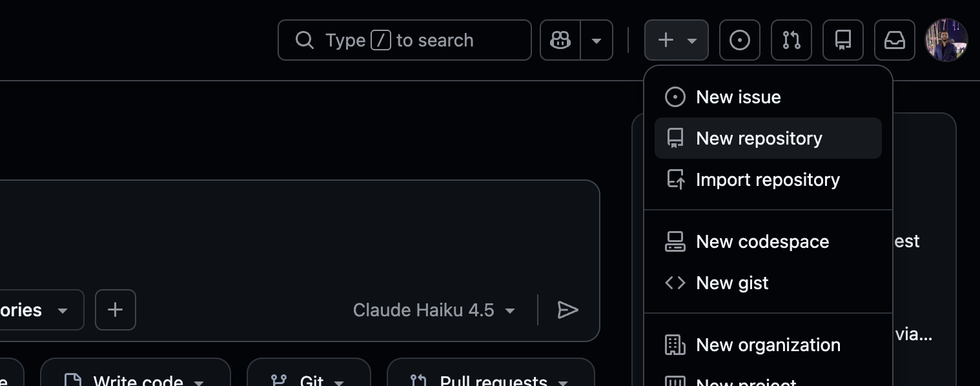Select New issue from the menu
The height and width of the screenshot is (386, 980).
pyautogui.click(x=738, y=96)
